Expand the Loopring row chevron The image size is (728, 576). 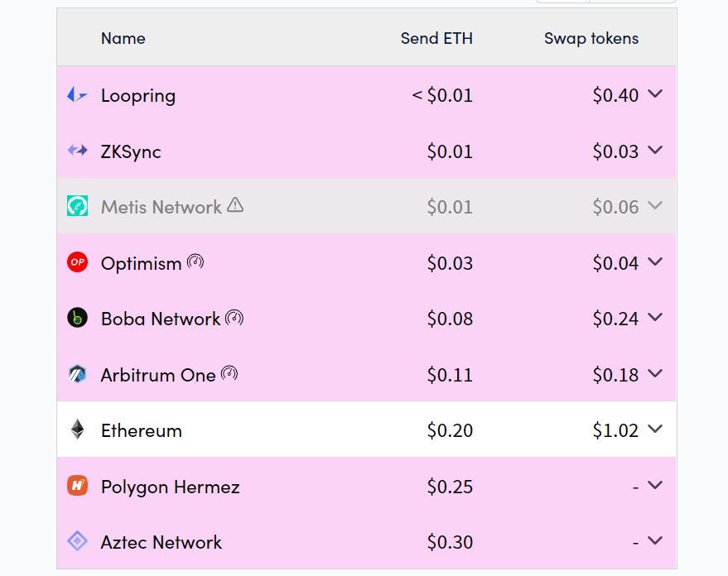coord(655,94)
